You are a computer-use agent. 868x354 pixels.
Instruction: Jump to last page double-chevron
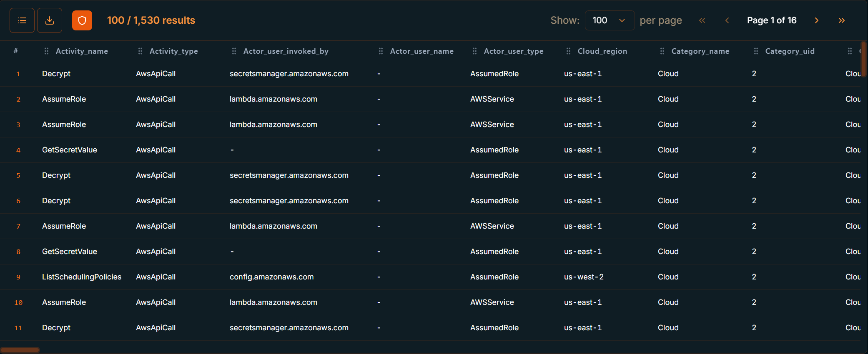click(841, 20)
